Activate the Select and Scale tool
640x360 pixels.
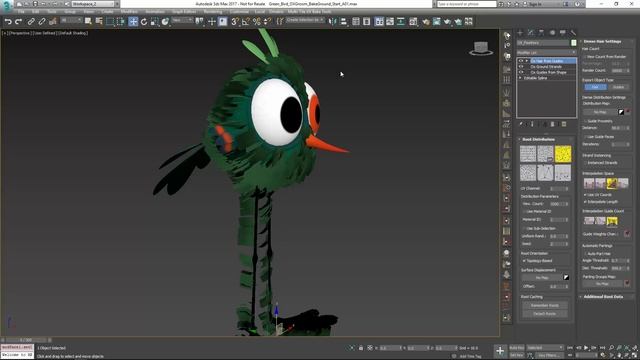[154, 22]
